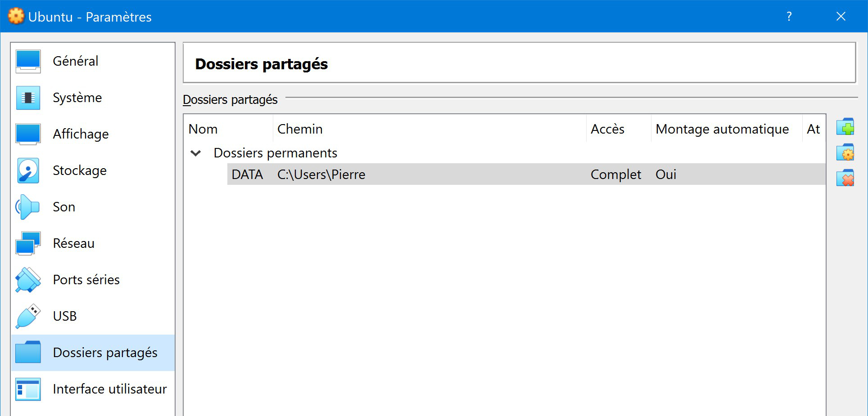Click the Interface utilisateur window icon
The image size is (868, 416).
click(x=28, y=389)
